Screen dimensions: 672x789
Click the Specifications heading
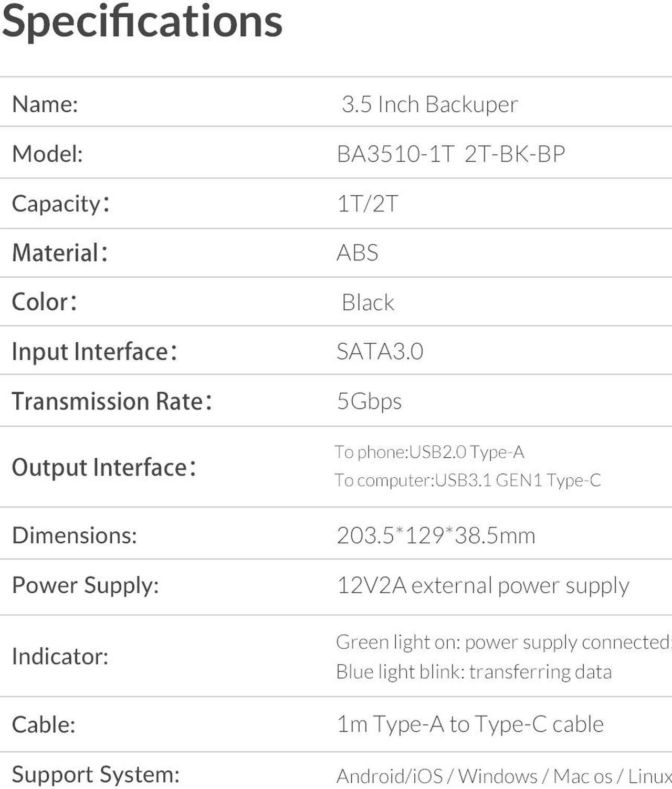[142, 21]
